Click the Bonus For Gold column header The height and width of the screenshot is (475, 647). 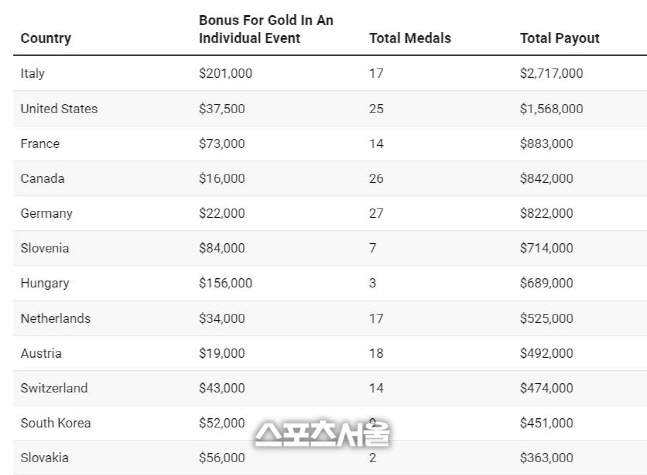point(264,29)
